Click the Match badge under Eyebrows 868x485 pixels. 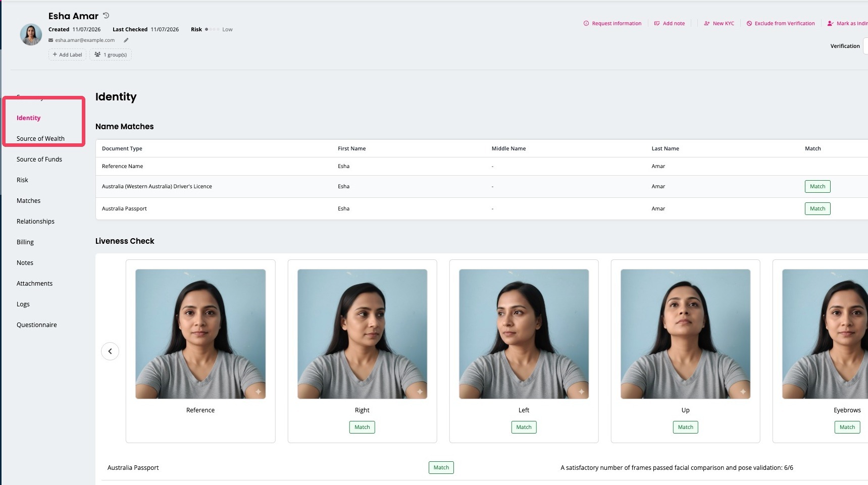click(847, 427)
